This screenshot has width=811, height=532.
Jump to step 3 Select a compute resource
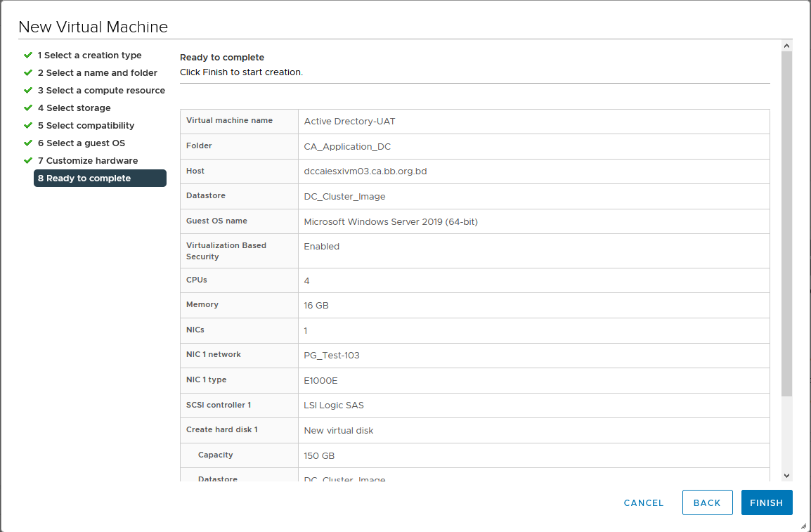101,91
